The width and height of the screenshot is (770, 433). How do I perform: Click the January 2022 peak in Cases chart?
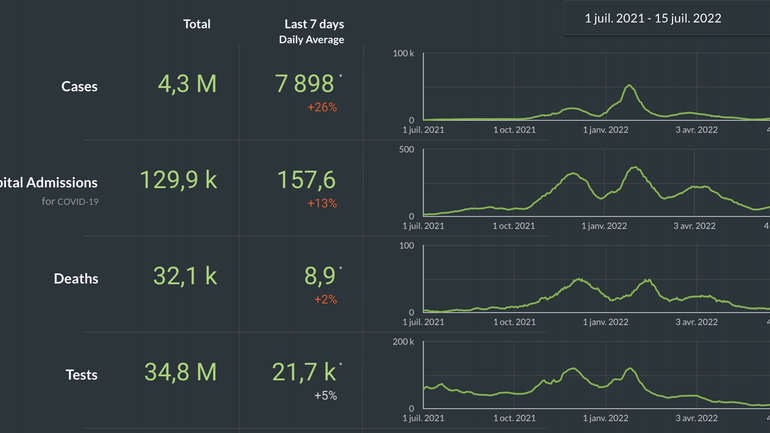[x=630, y=86]
